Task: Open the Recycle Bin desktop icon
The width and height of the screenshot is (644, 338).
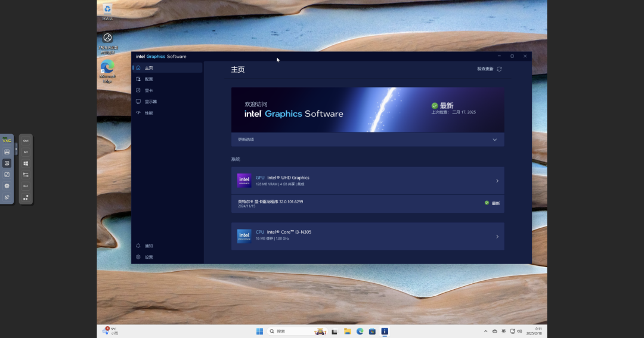Action: pos(107,12)
